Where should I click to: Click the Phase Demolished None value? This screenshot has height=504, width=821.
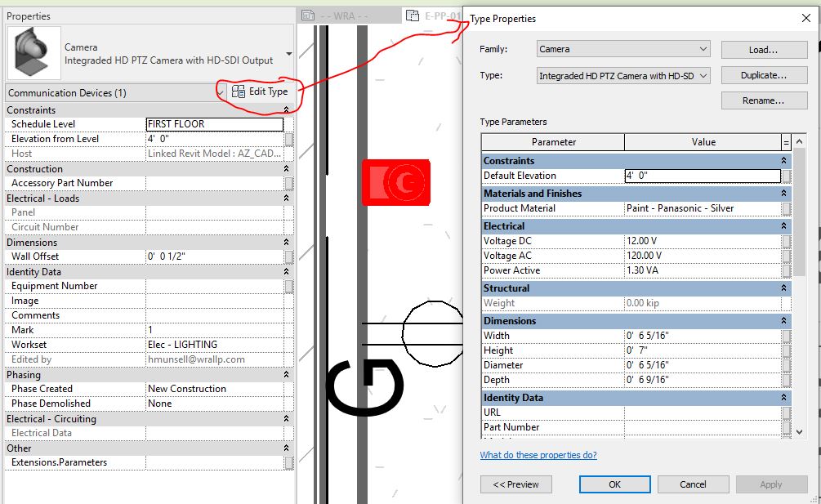point(215,404)
